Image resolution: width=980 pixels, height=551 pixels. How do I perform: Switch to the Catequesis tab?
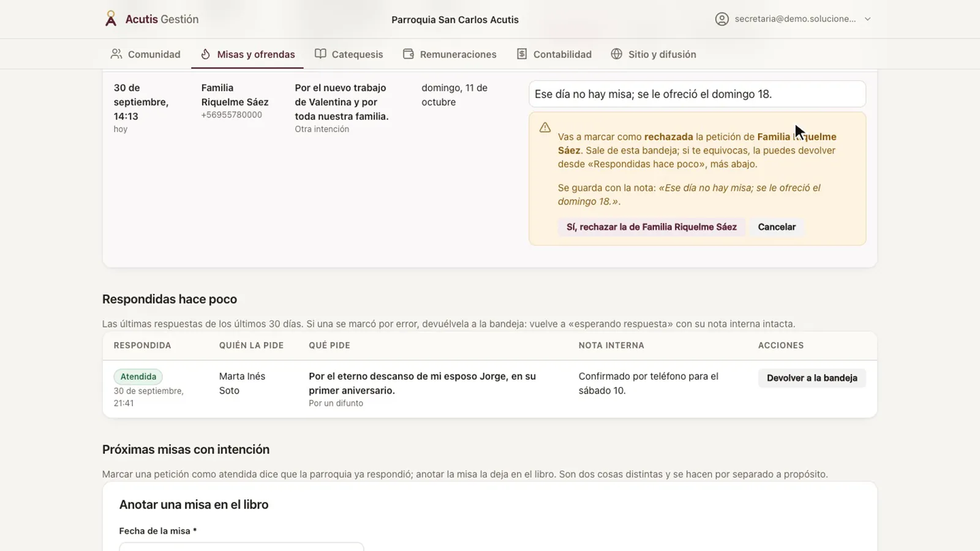[x=349, y=54]
